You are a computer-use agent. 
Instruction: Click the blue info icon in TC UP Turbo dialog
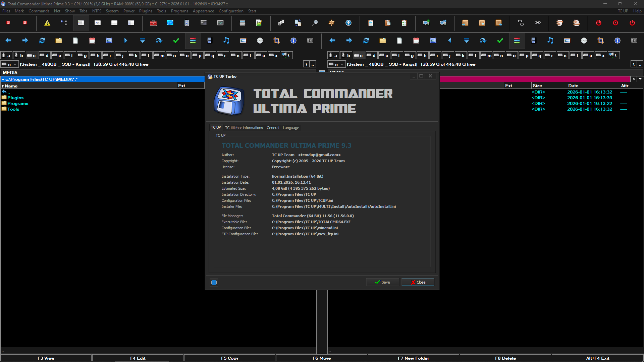click(214, 283)
